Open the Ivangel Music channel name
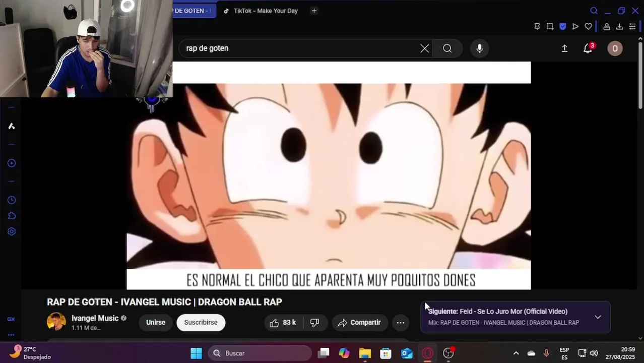This screenshot has height=363, width=644. click(95, 318)
